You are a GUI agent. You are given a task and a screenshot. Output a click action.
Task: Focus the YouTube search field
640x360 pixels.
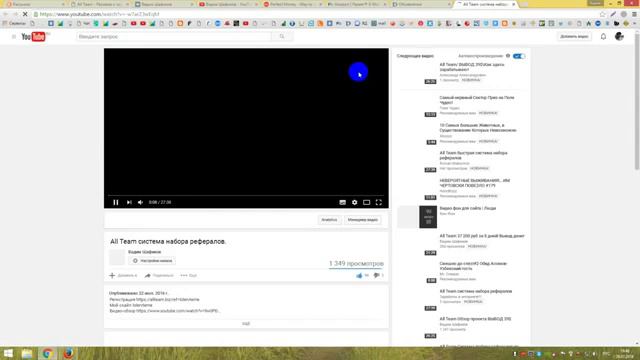click(174, 37)
